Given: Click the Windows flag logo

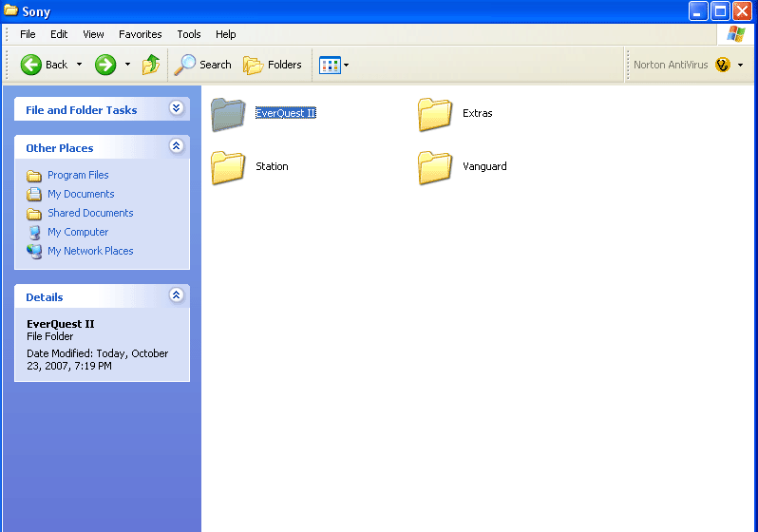Looking at the screenshot, I should tap(736, 34).
